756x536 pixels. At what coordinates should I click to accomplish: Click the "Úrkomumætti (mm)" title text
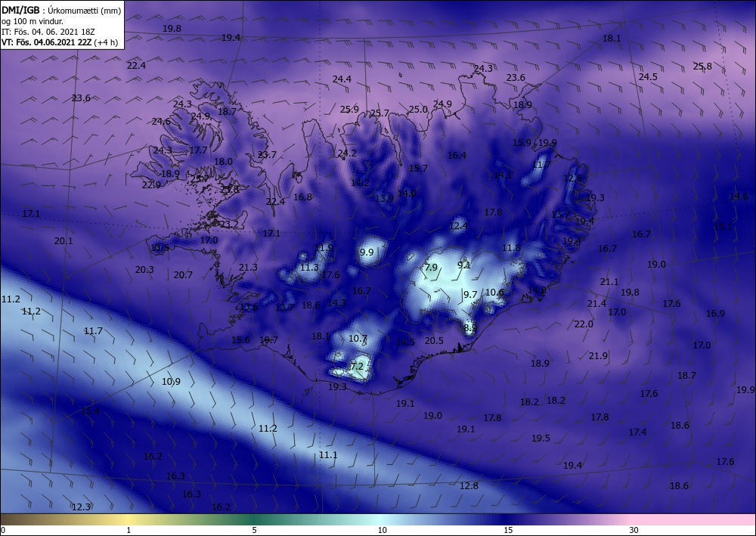coord(85,10)
